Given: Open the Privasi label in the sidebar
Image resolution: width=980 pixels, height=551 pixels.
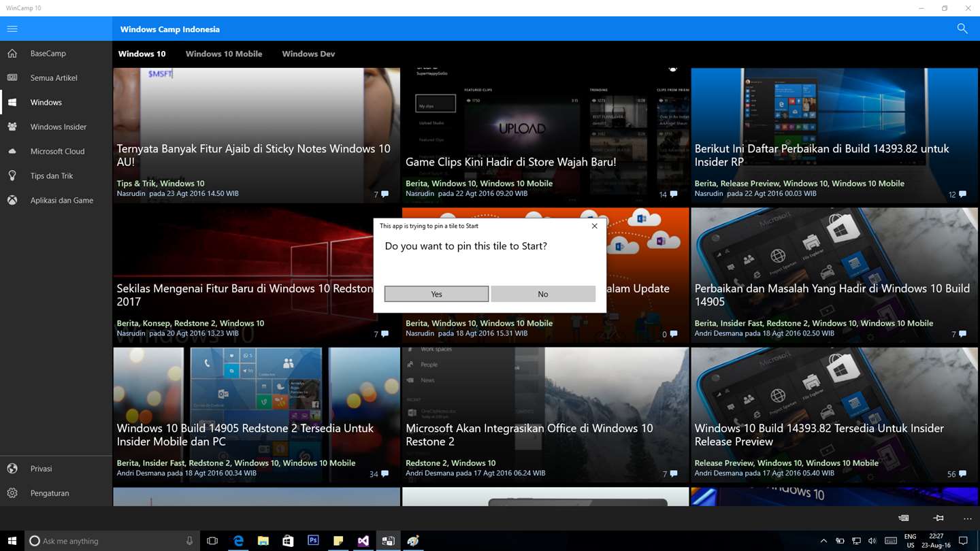Looking at the screenshot, I should pyautogui.click(x=41, y=469).
